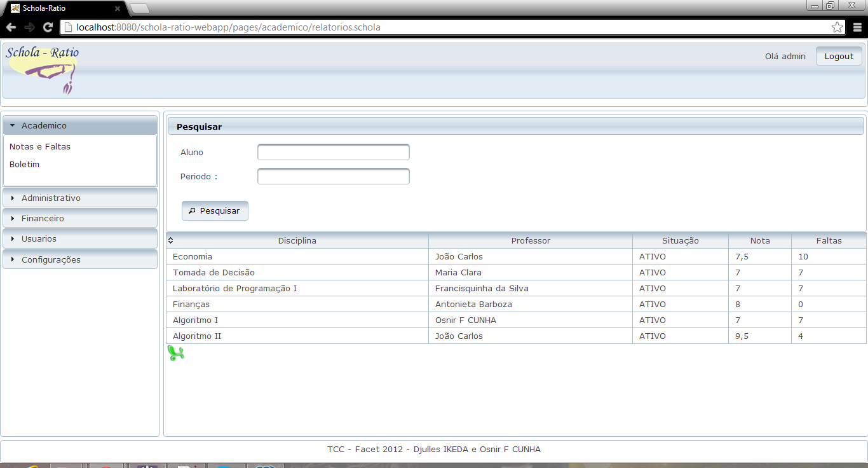Expand the Financeiro menu section
Screen dimensions: 868x468
pos(80,218)
